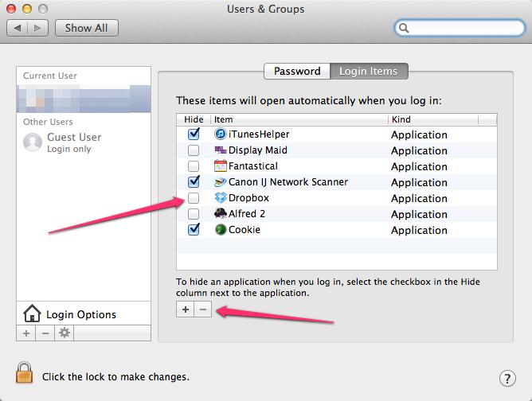532x401 pixels.
Task: Go forward with the right arrow button
Action: pyautogui.click(x=37, y=28)
